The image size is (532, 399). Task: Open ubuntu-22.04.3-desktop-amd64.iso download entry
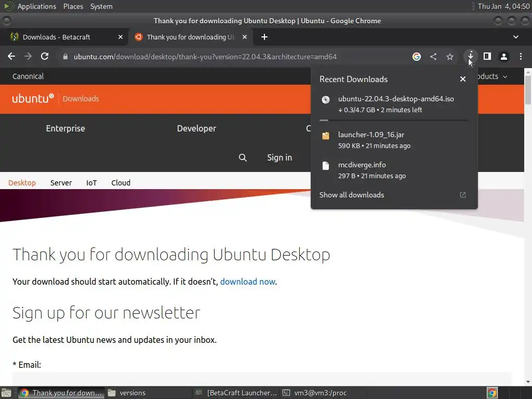click(394, 104)
